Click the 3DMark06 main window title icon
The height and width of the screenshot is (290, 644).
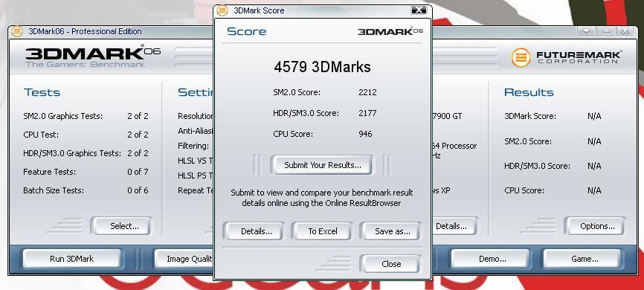[x=17, y=31]
